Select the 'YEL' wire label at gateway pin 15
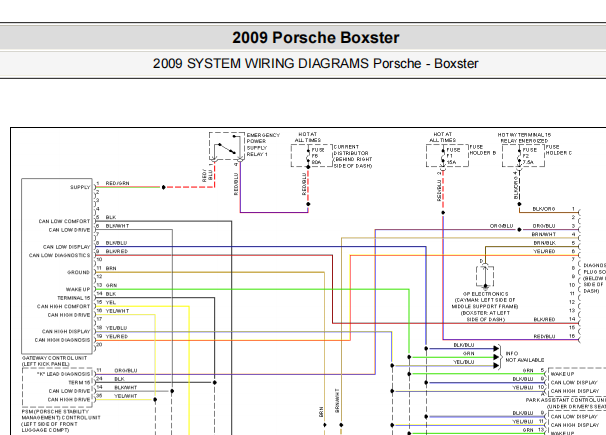Image resolution: width=606 pixels, height=435 pixels. point(111,302)
